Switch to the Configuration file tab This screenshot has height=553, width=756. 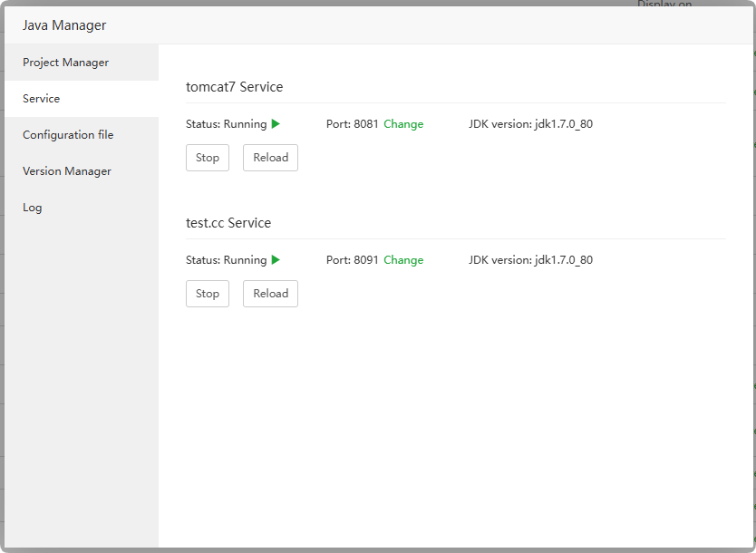pyautogui.click(x=68, y=135)
